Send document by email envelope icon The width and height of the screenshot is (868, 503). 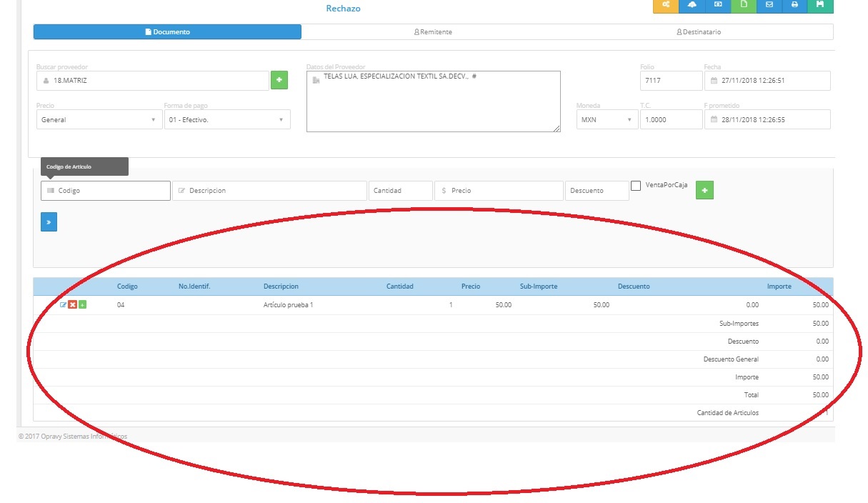click(x=769, y=6)
